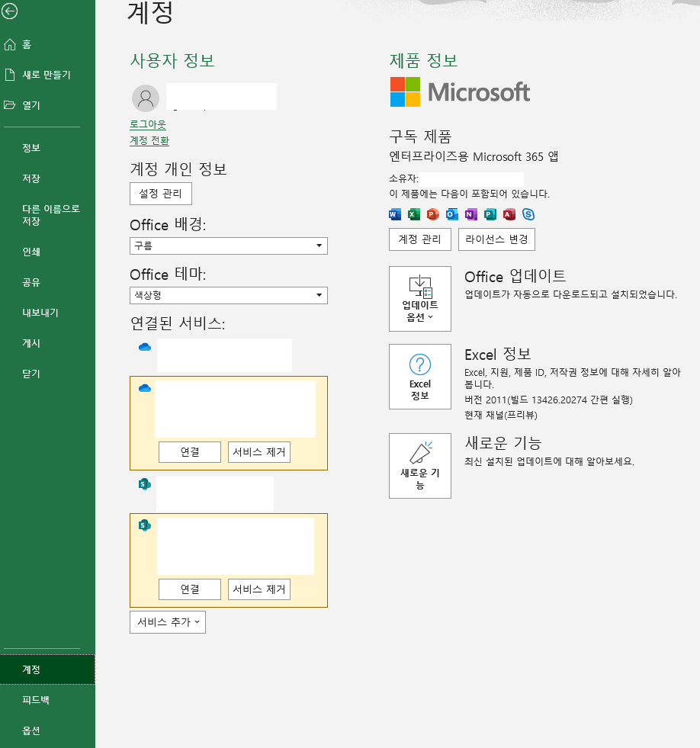This screenshot has height=748, width=700.
Task: Click the version text 버전 2011(빌드 13426.20274 간편 실행)
Action: [x=549, y=400]
